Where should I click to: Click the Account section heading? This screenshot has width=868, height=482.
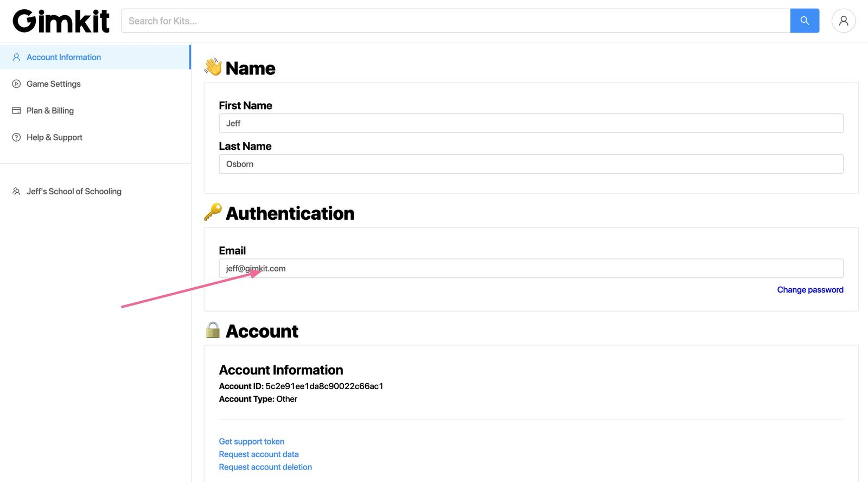[262, 331]
